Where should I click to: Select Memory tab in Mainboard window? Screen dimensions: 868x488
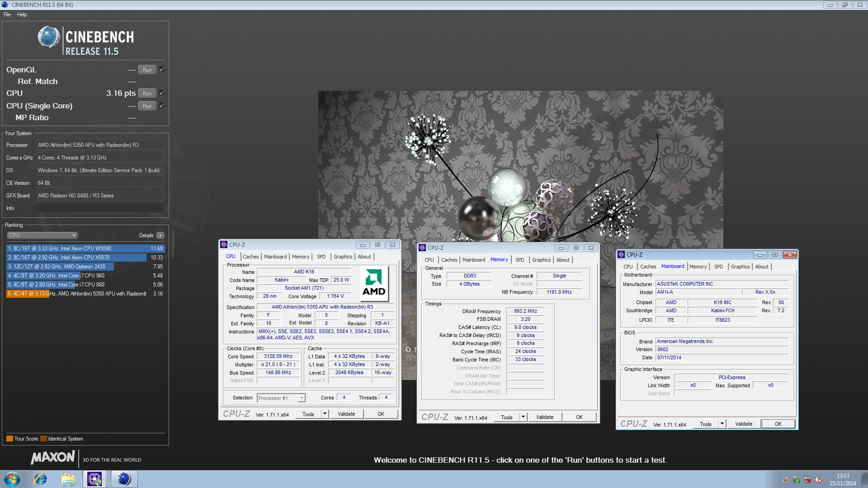pyautogui.click(x=698, y=267)
